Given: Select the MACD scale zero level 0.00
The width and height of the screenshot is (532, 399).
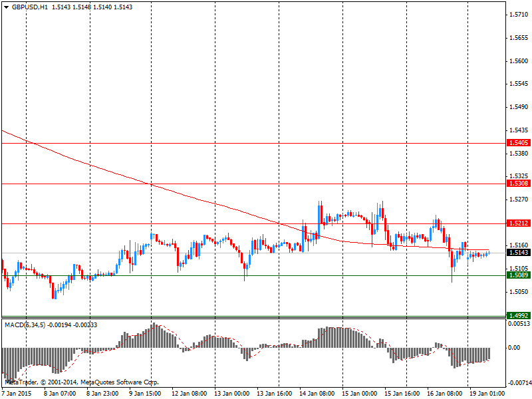Looking at the screenshot, I should pyautogui.click(x=514, y=348).
